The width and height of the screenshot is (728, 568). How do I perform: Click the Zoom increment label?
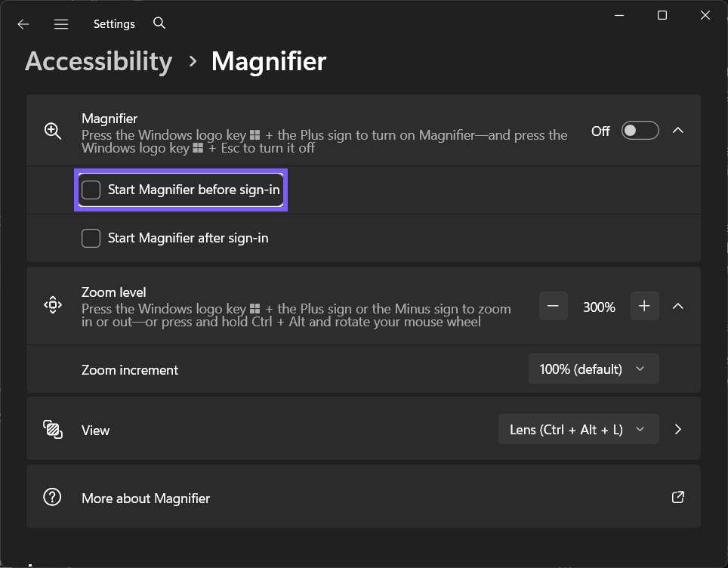coord(130,370)
